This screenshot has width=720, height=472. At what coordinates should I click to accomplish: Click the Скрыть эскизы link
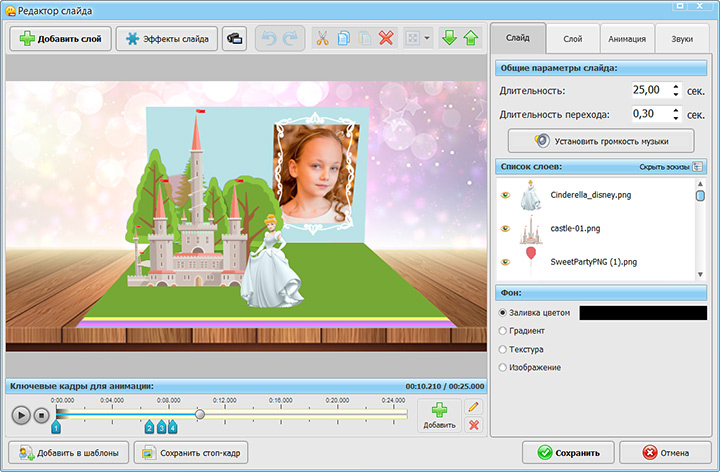point(664,167)
